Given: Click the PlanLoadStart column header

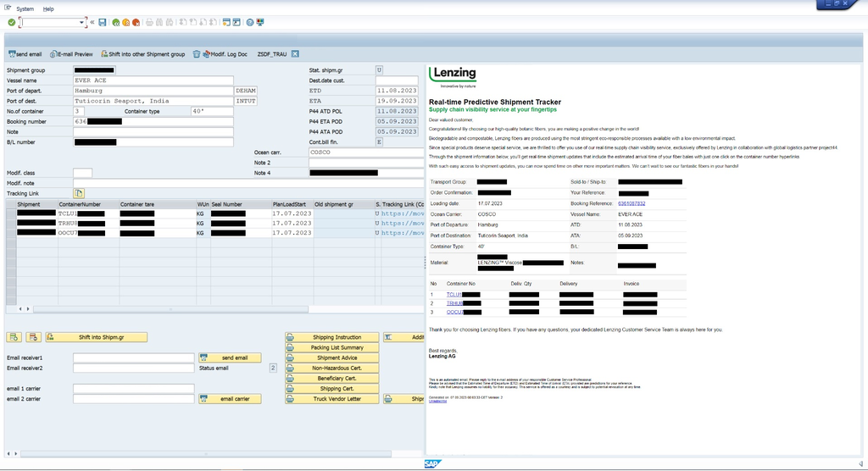Looking at the screenshot, I should pyautogui.click(x=292, y=204).
